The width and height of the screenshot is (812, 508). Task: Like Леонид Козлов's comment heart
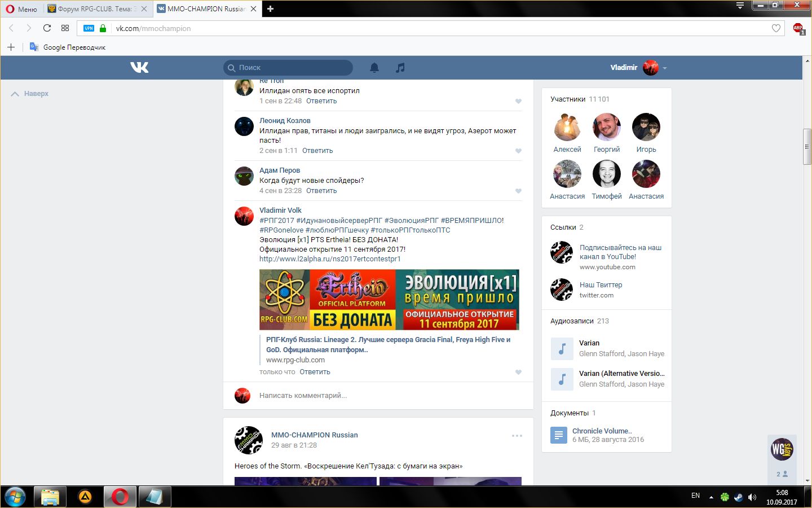pyautogui.click(x=518, y=151)
